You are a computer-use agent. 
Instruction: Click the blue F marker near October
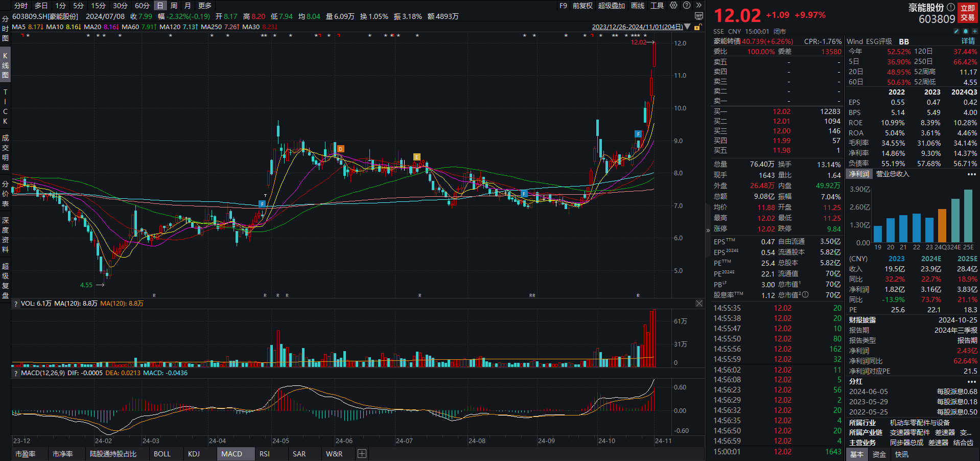[638, 134]
